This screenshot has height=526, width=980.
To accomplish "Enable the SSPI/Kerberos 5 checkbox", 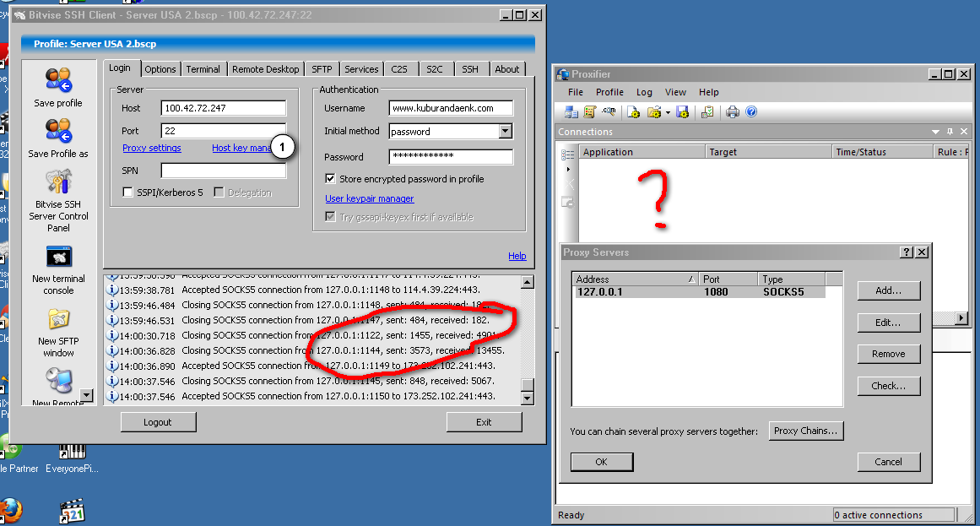I will [128, 193].
